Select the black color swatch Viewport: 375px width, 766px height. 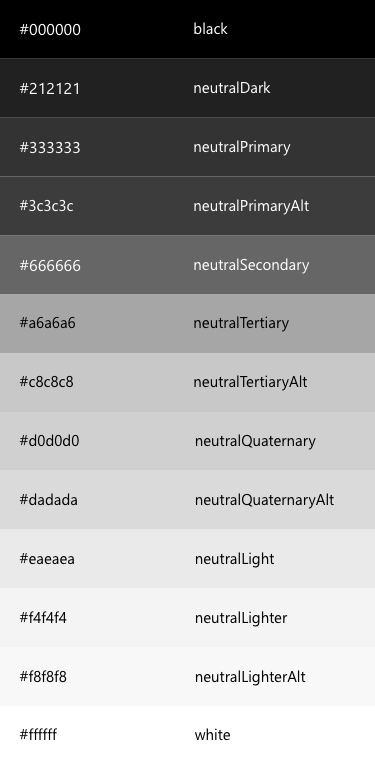click(188, 29)
